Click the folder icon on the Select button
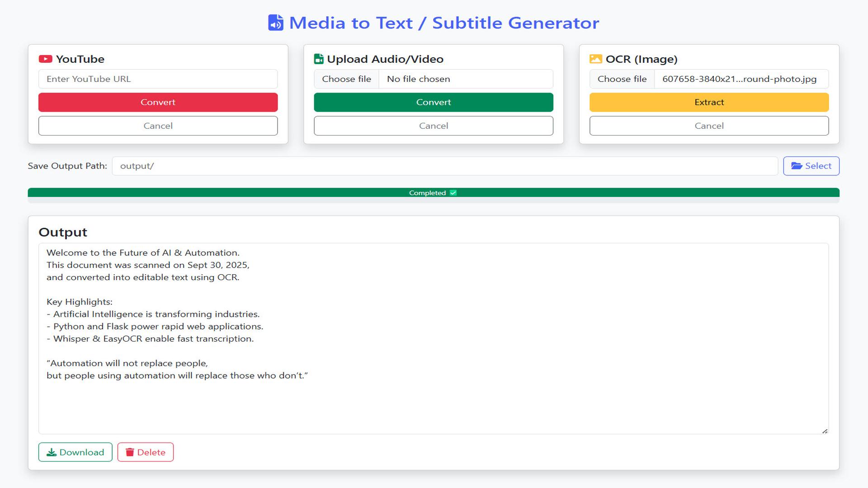This screenshot has height=488, width=868. pos(797,166)
